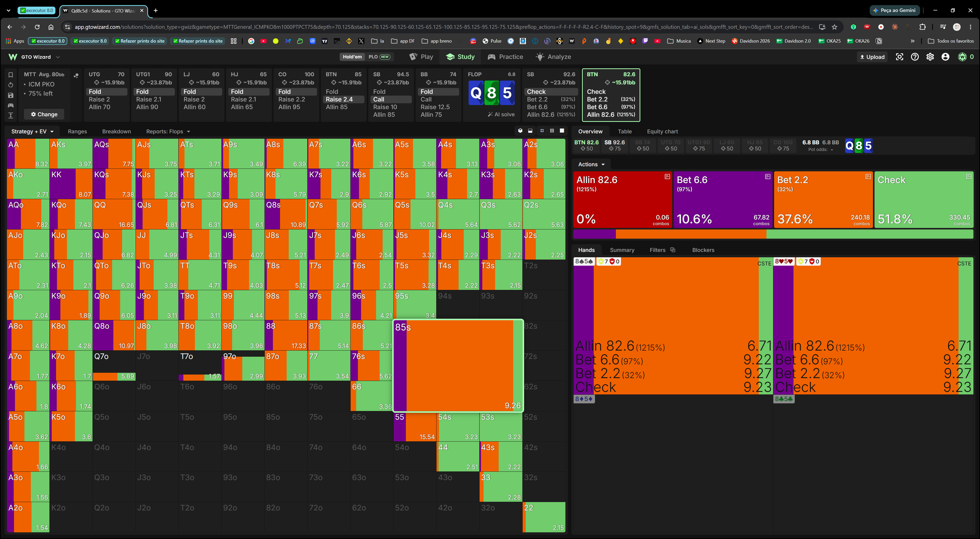Click the green Check action card
Screen dimensions: 980x539
point(924,199)
